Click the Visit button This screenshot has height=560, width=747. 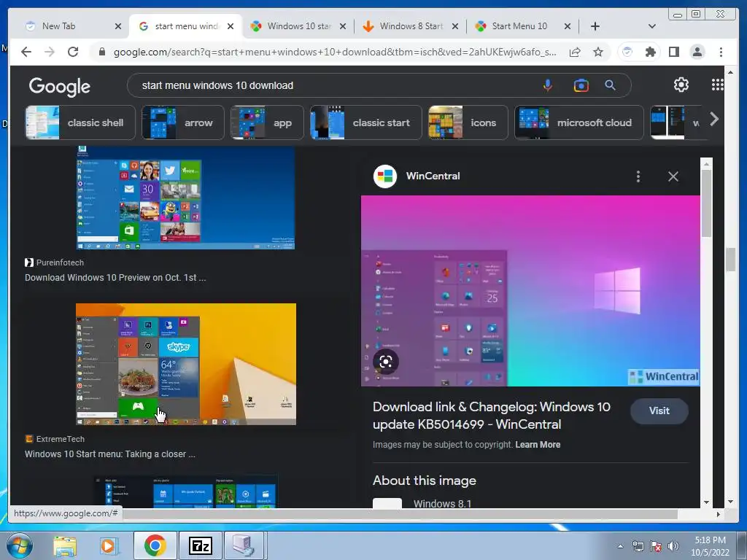[659, 411]
